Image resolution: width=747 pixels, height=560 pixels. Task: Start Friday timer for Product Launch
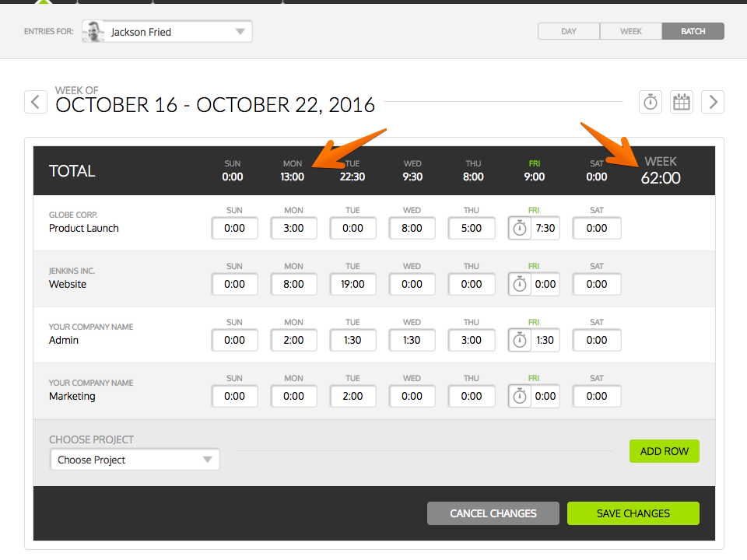[x=520, y=229]
